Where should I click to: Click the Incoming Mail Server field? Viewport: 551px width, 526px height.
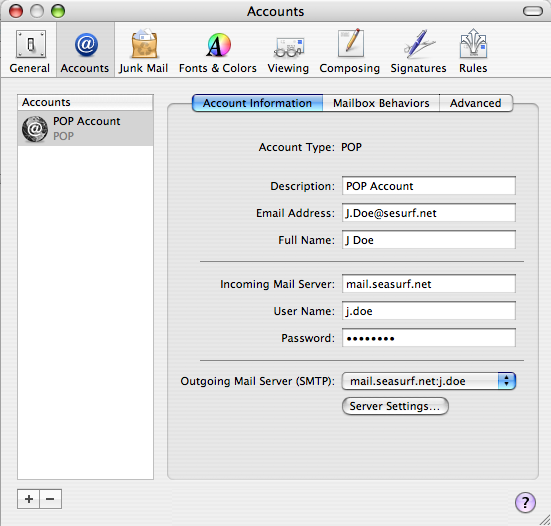coord(429,284)
